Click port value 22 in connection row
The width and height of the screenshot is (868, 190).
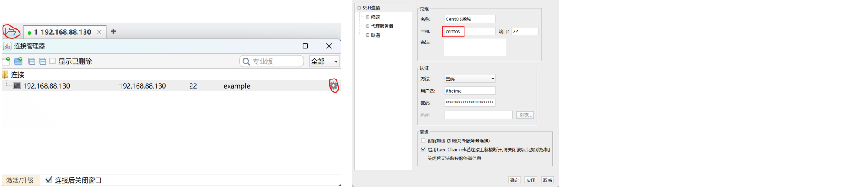pyautogui.click(x=193, y=86)
